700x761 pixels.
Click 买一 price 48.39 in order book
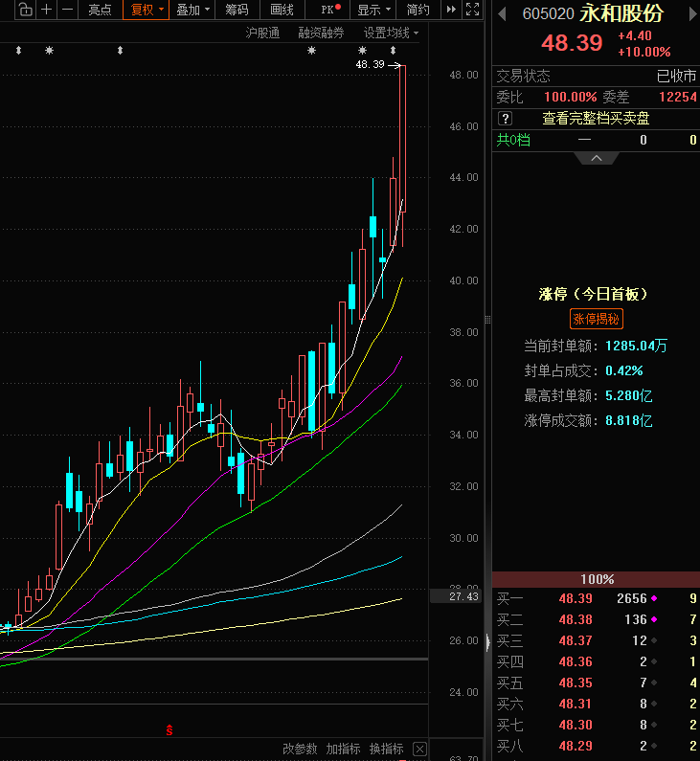click(x=576, y=598)
